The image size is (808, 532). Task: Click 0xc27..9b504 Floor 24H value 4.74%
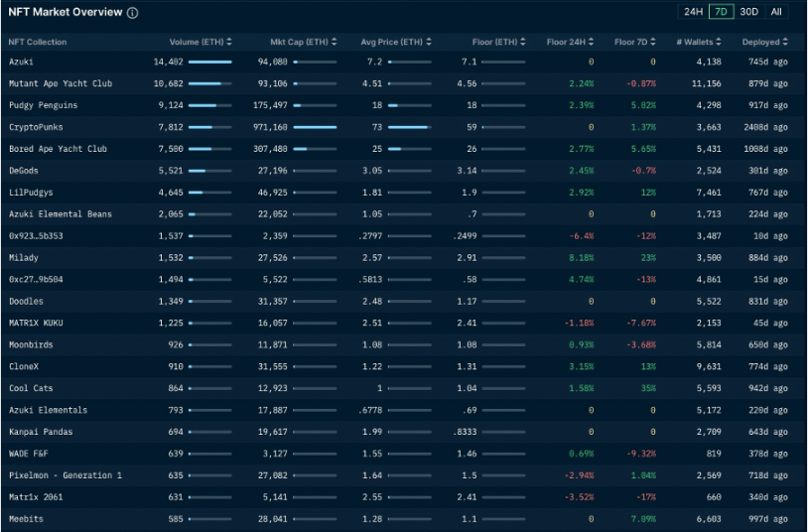pos(582,280)
